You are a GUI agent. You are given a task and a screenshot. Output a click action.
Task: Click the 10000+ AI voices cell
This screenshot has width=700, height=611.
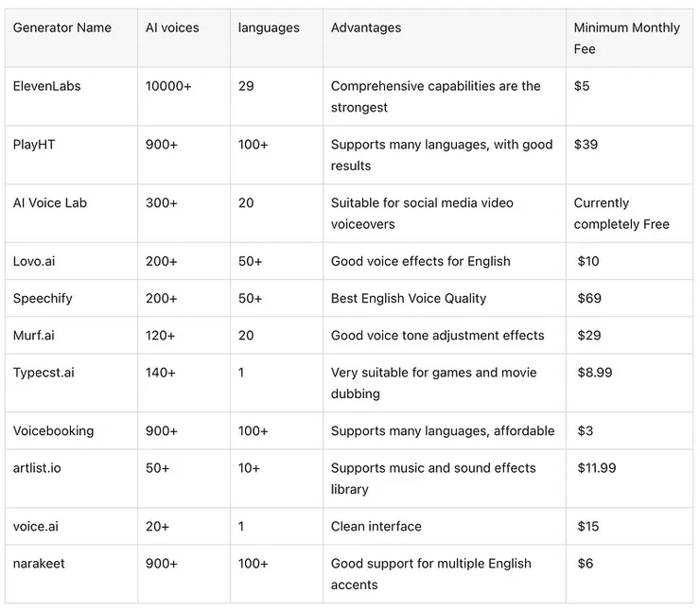[x=168, y=86]
